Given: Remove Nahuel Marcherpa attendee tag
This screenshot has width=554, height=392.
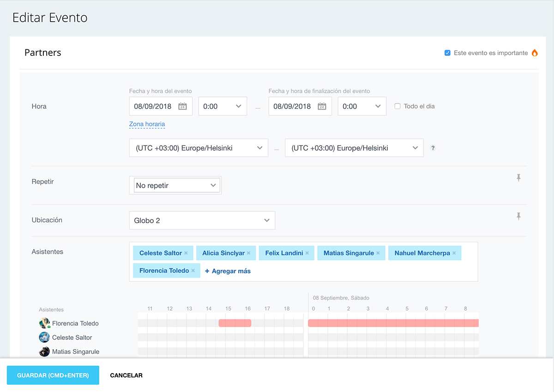Looking at the screenshot, I should click(454, 253).
